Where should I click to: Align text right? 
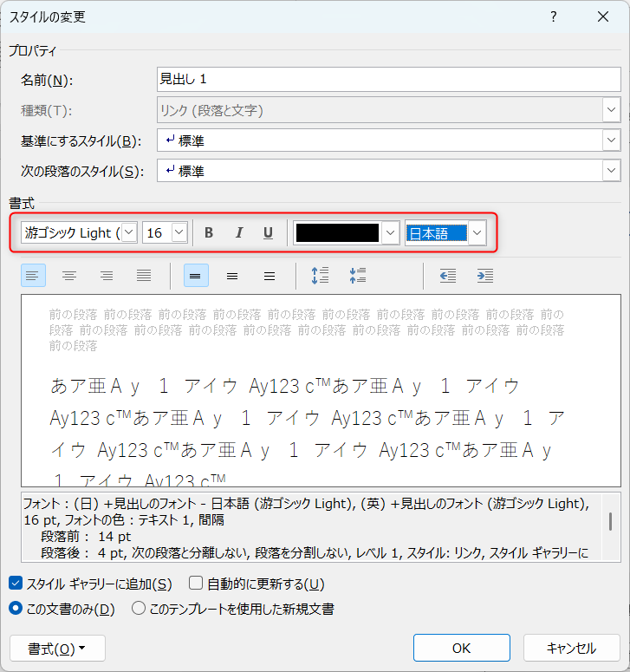pyautogui.click(x=107, y=276)
